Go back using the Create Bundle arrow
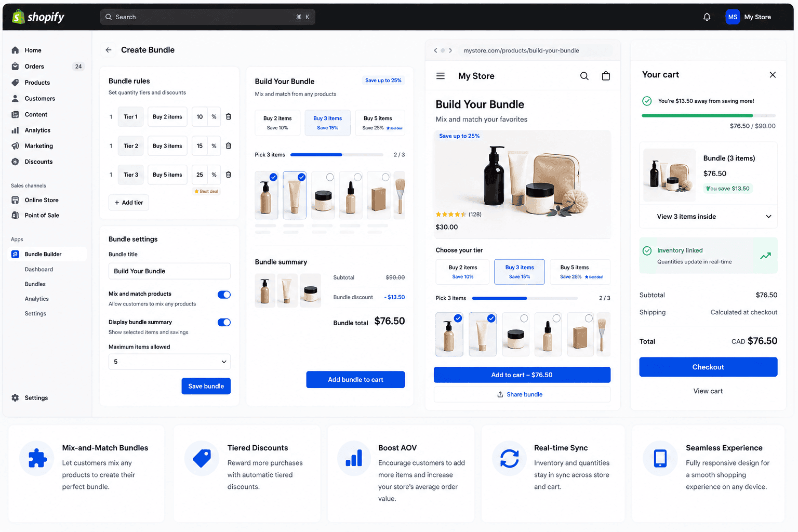This screenshot has width=798, height=532. pyautogui.click(x=109, y=50)
